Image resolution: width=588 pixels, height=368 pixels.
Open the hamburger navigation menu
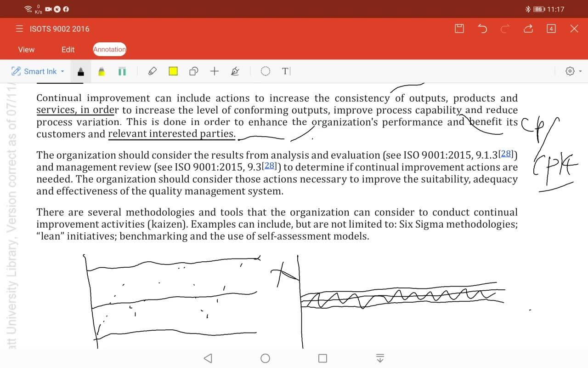(19, 29)
